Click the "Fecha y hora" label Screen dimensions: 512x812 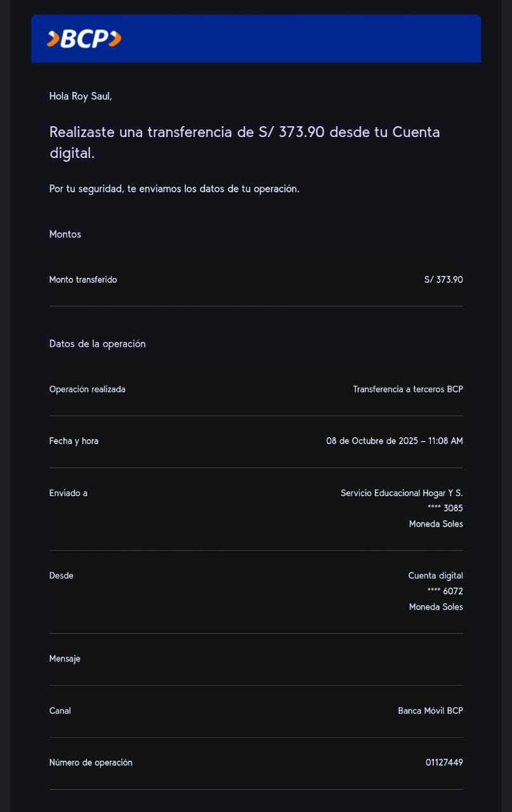click(x=74, y=441)
